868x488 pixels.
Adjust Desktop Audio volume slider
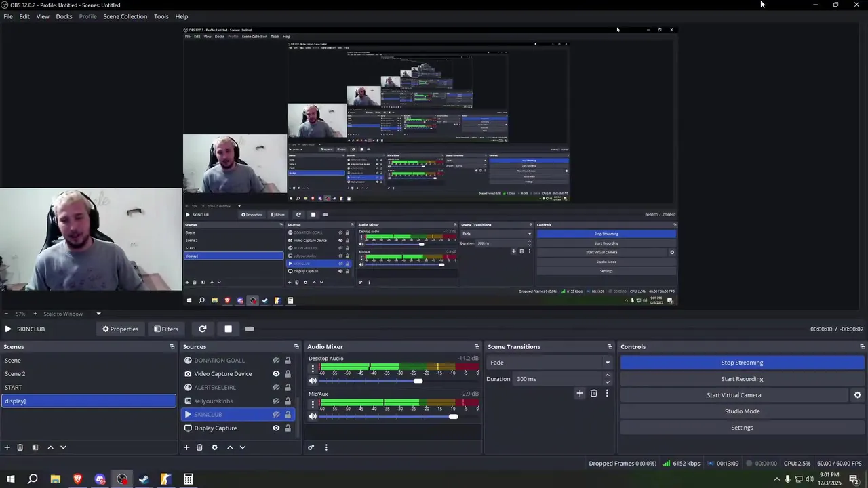click(x=418, y=381)
